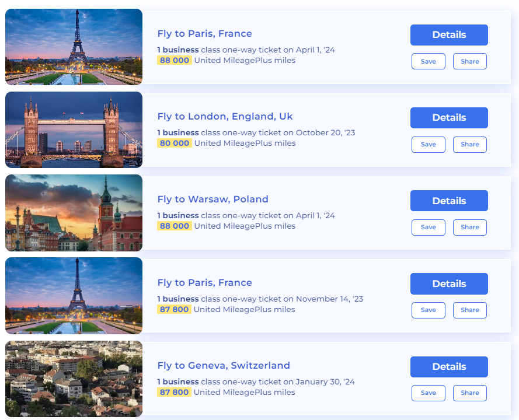This screenshot has width=519, height=420.
Task: Open Details for Warsaw flight
Action: coord(448,201)
